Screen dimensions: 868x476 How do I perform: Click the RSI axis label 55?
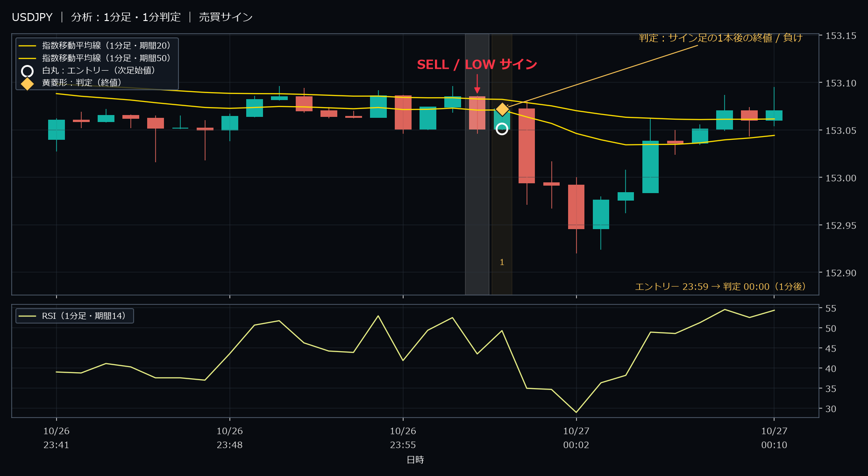[x=831, y=309]
